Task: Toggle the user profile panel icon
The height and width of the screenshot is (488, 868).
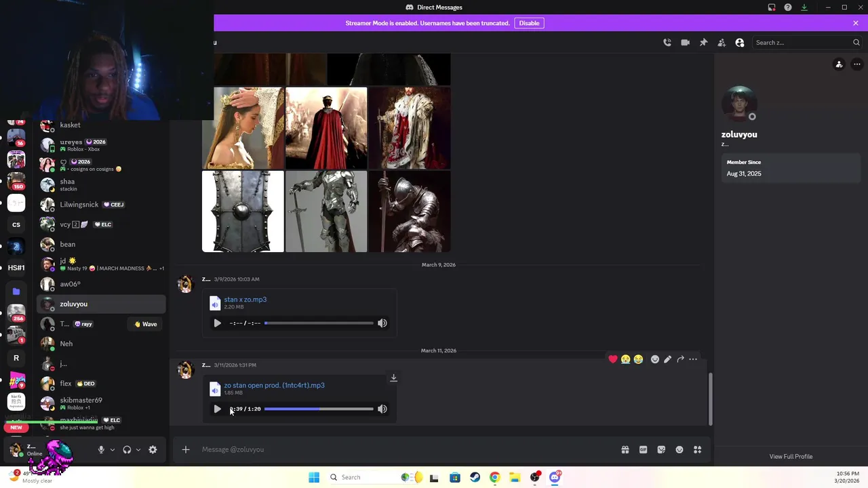Action: (740, 42)
